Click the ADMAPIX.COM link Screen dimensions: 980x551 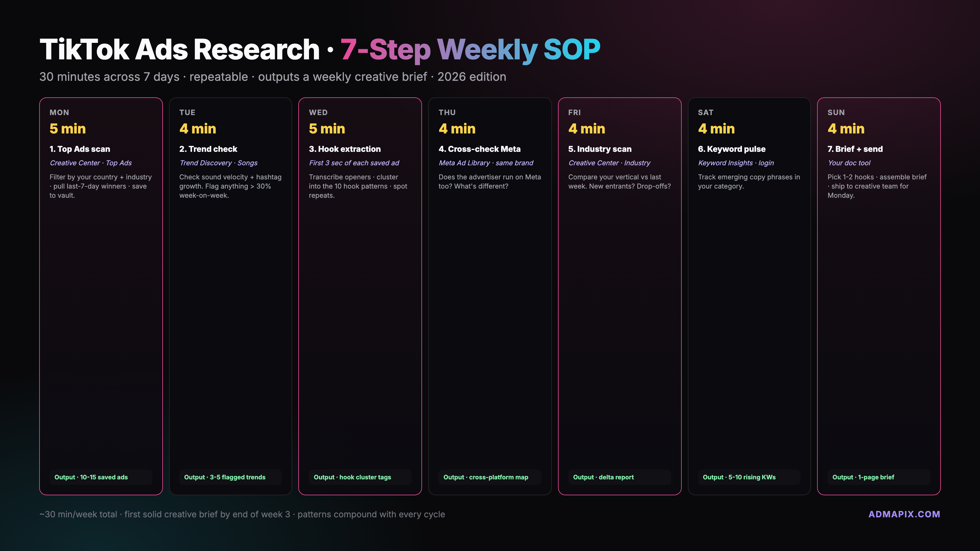tap(904, 514)
